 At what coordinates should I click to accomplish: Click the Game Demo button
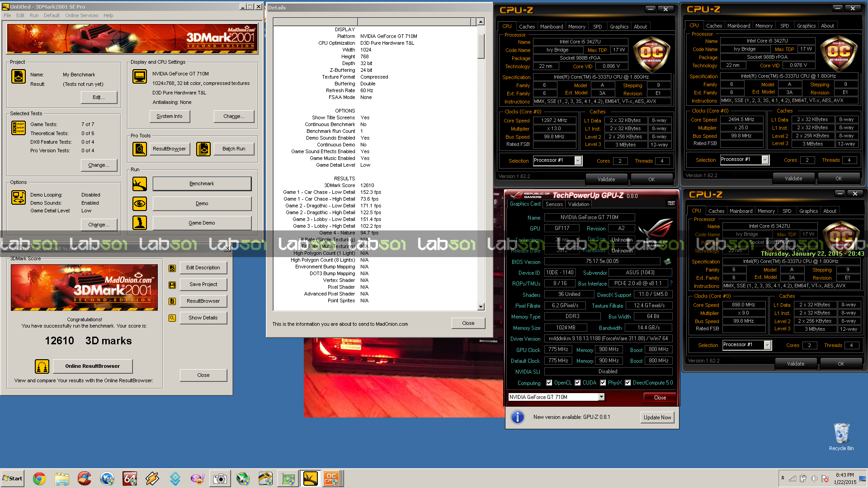pos(202,223)
